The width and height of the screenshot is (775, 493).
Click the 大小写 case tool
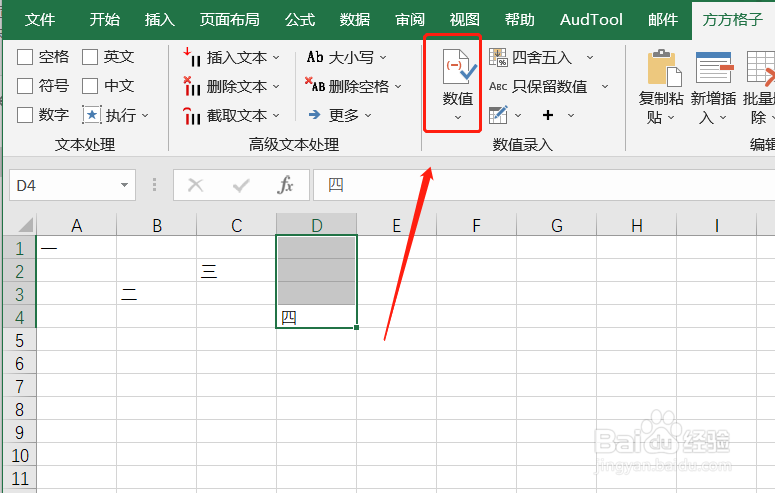(x=340, y=57)
